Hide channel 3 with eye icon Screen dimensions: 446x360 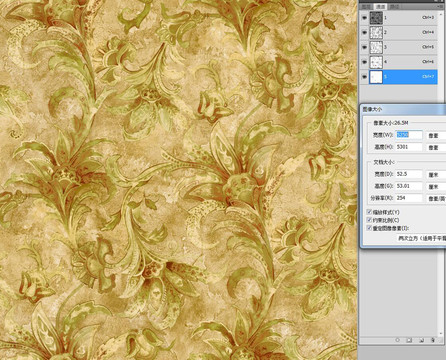[364, 47]
